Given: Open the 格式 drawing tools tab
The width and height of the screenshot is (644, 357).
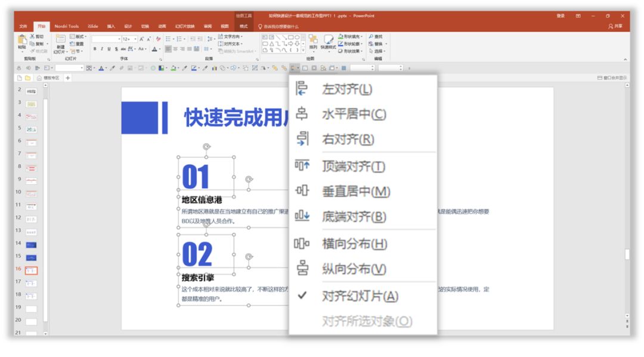Looking at the screenshot, I should pos(243,26).
